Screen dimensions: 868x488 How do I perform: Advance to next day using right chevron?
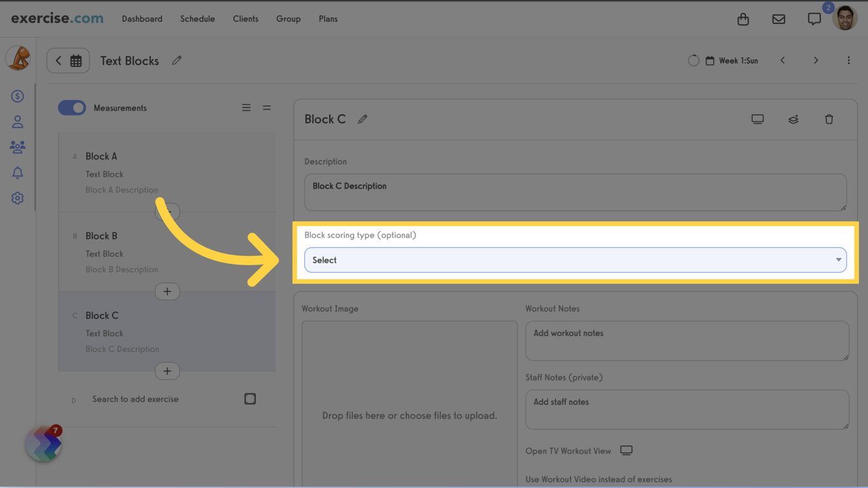pyautogui.click(x=816, y=60)
